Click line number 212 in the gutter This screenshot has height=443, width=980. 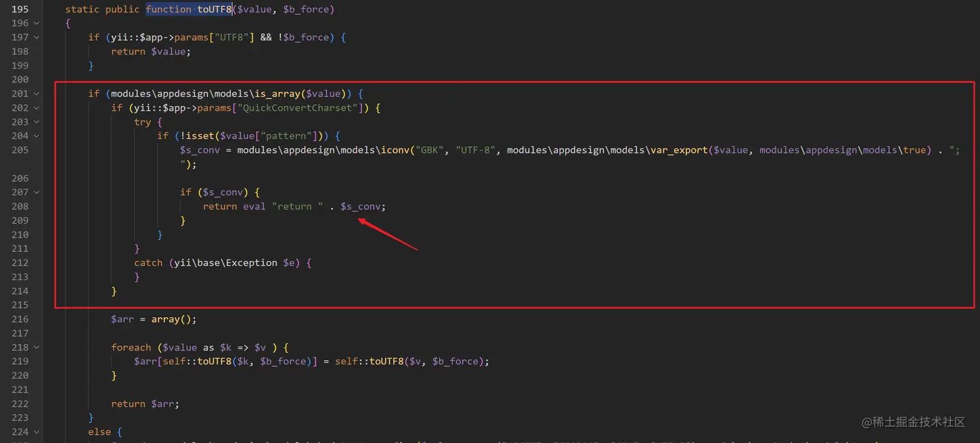pos(20,263)
